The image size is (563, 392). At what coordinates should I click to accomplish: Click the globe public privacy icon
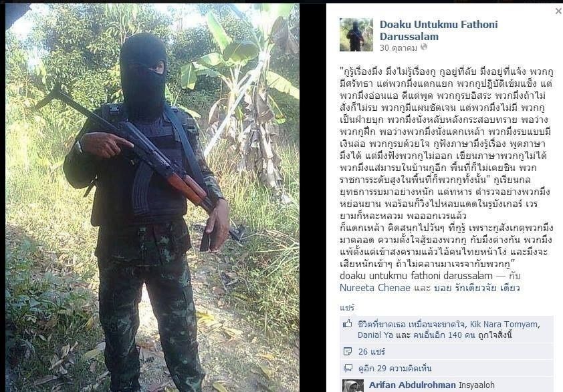click(x=424, y=47)
